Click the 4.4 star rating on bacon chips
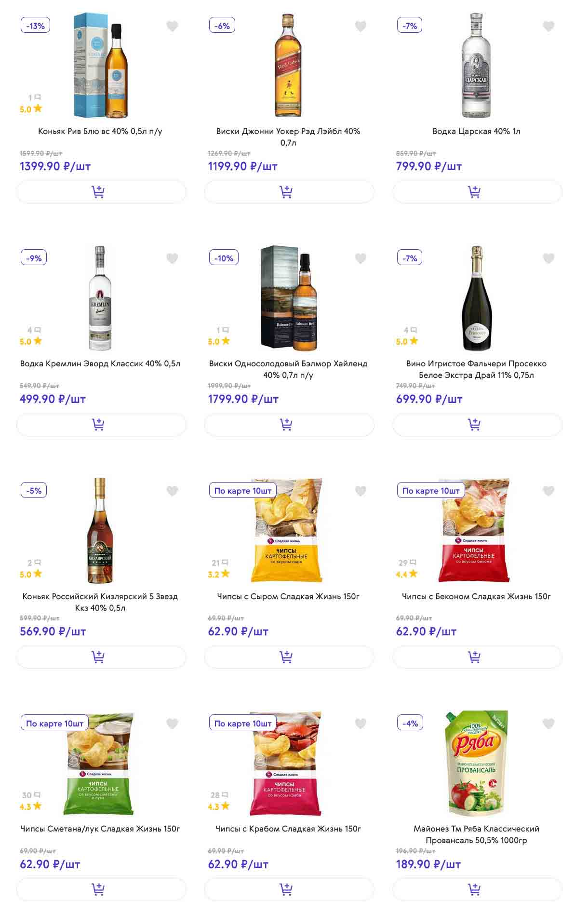 coord(406,574)
